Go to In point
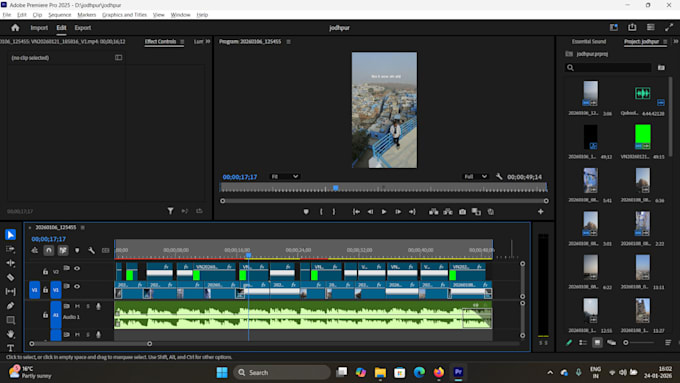 [x=356, y=212]
